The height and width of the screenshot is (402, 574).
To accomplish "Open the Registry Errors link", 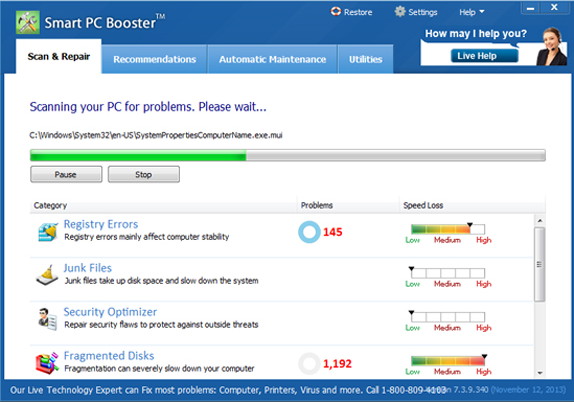I will click(101, 224).
